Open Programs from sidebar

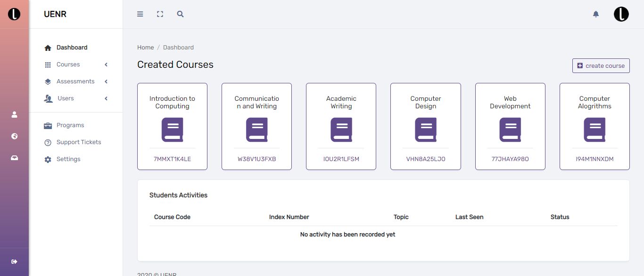pos(70,125)
